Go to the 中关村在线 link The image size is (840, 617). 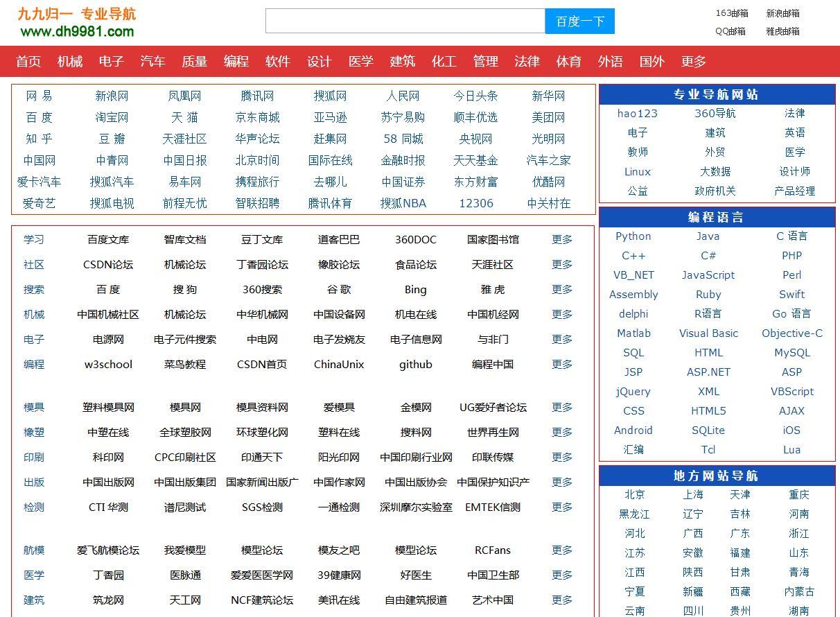(x=549, y=203)
